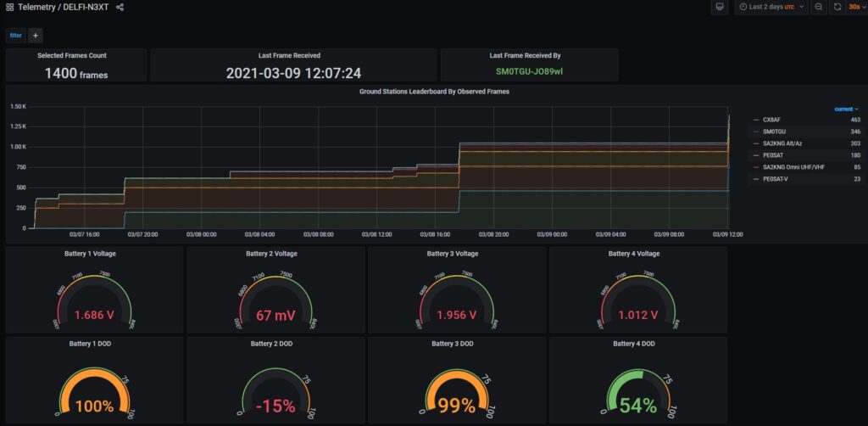
Task: Open Last Frame Received By panel title
Action: (x=526, y=55)
